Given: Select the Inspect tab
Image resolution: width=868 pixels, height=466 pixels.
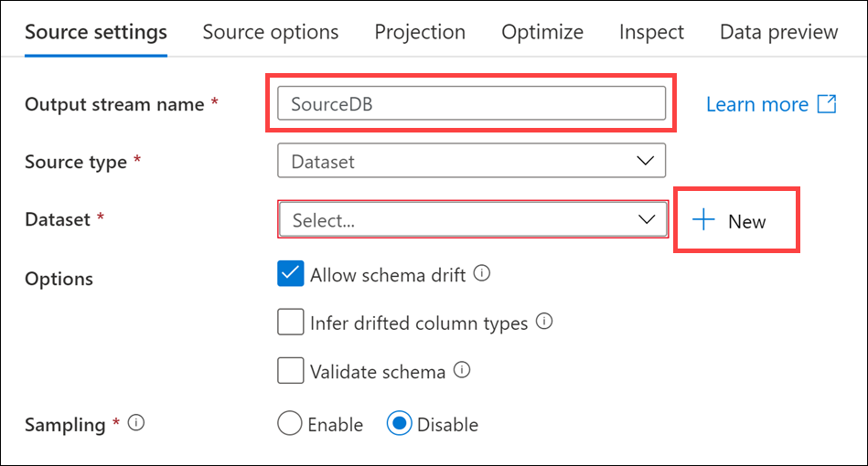Looking at the screenshot, I should (651, 32).
